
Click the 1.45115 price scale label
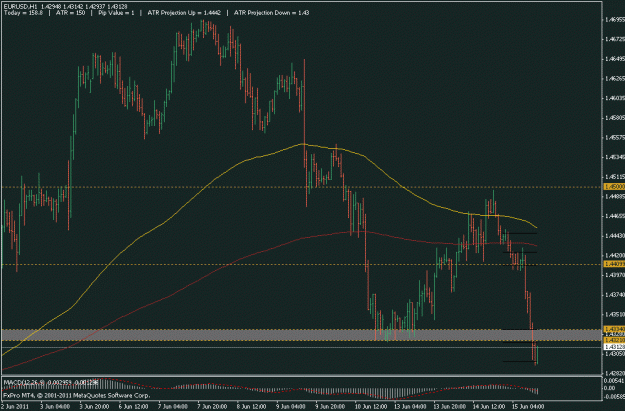tap(615, 176)
